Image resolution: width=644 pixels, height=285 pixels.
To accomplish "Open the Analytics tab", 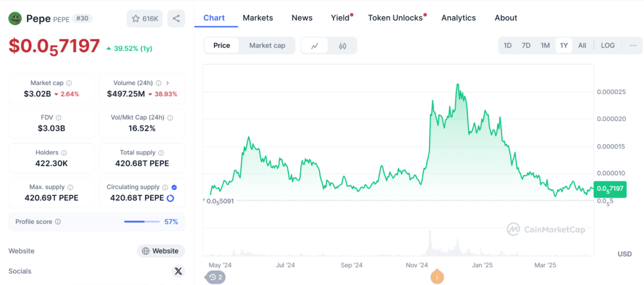I will click(x=459, y=17).
